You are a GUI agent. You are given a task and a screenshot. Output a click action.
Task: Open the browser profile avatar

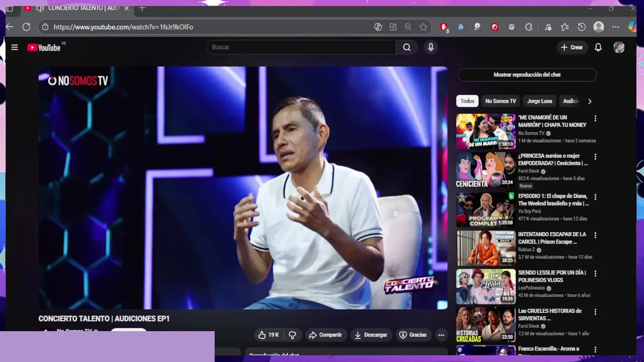coord(599,27)
